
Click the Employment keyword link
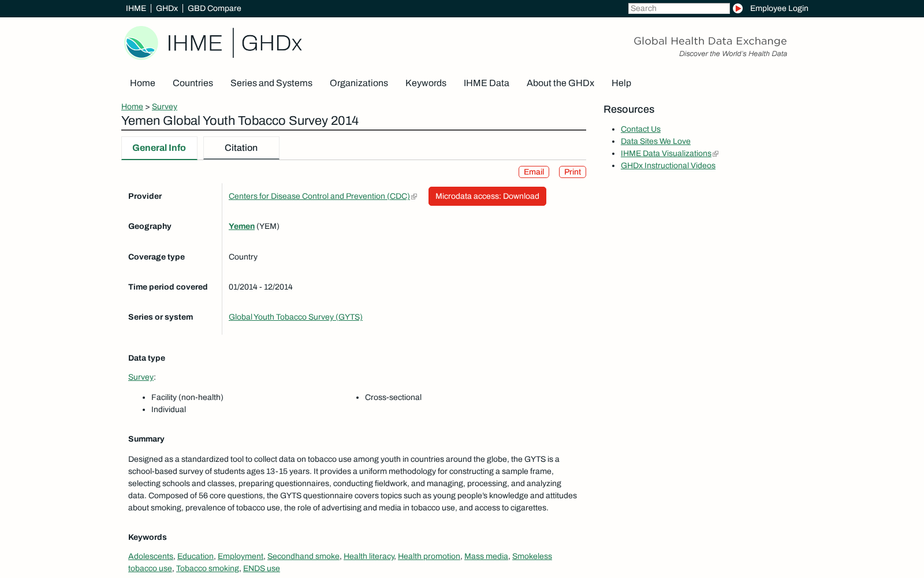click(x=240, y=556)
